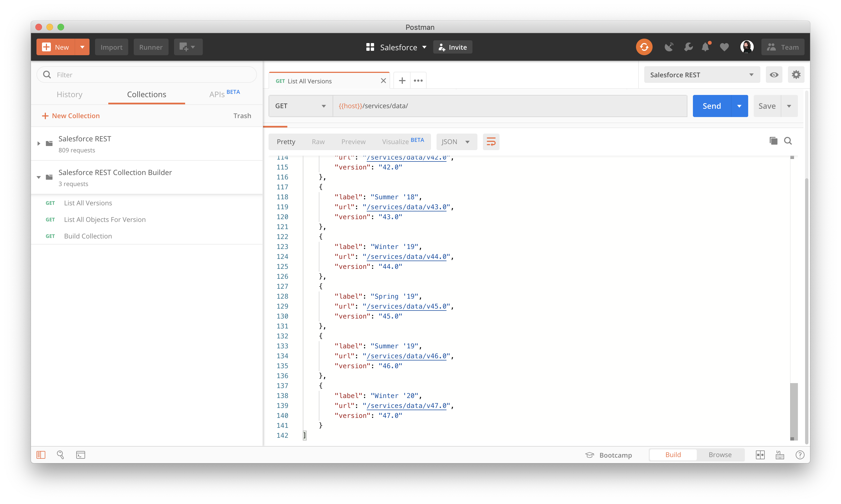The height and width of the screenshot is (504, 841).
Task: Open List All Objects For Version request
Action: point(105,219)
